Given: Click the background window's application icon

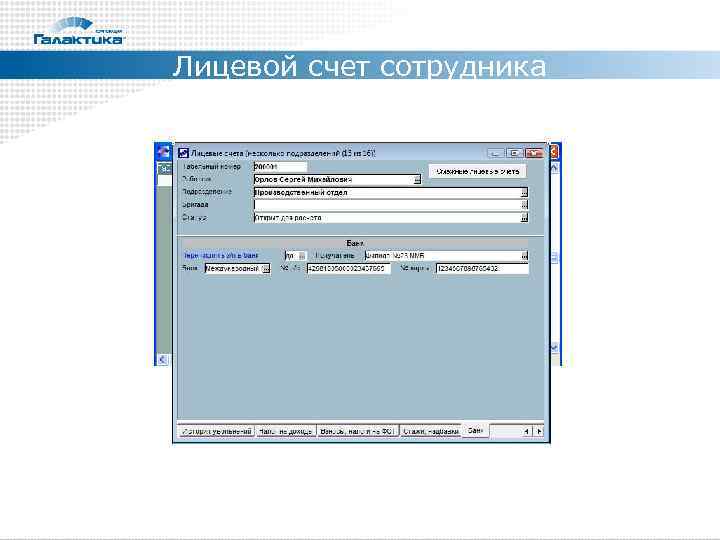Looking at the screenshot, I should tap(163, 152).
